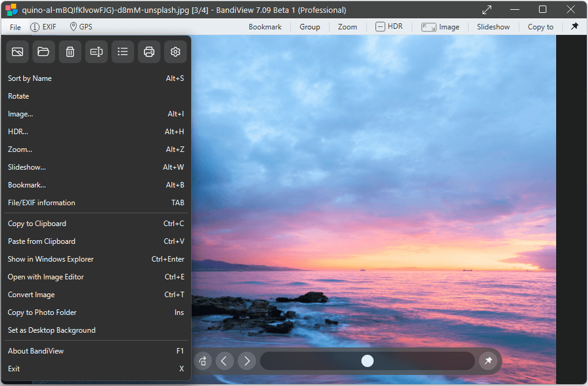Open folder using the folder icon
Screen dimensions: 588x386
pyautogui.click(x=43, y=52)
